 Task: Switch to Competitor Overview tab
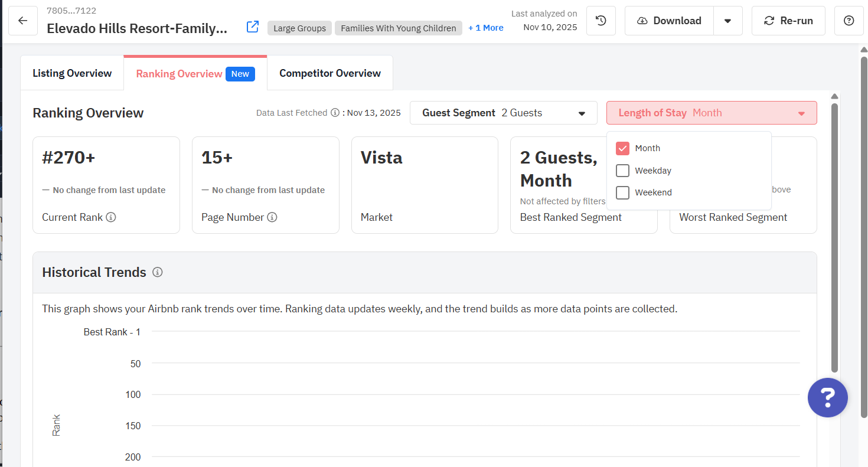pos(329,73)
